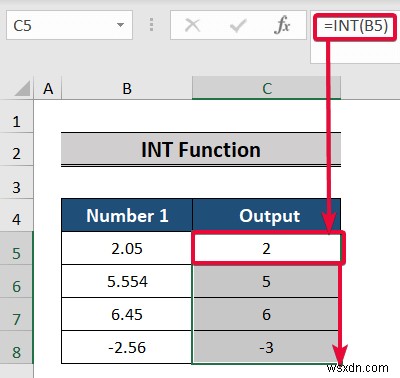Image resolution: width=400 pixels, height=378 pixels.
Task: Select output cell showing -3
Action: 267,347
